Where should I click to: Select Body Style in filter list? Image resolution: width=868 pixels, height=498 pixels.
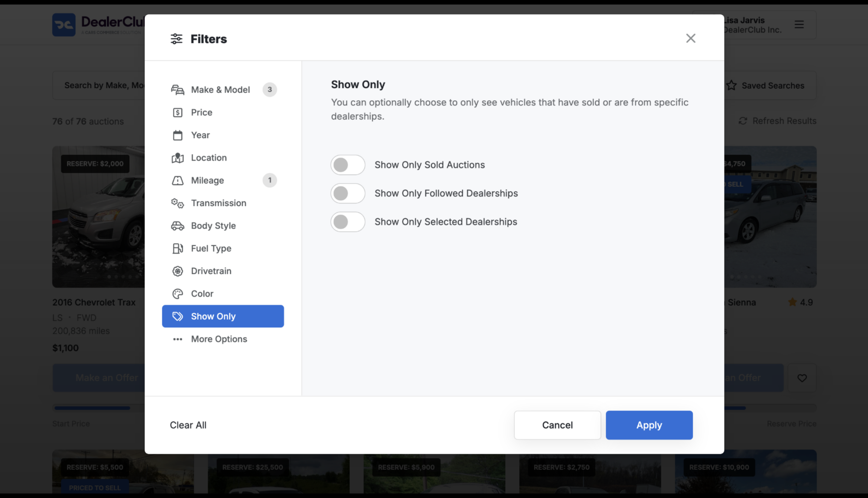pos(223,226)
